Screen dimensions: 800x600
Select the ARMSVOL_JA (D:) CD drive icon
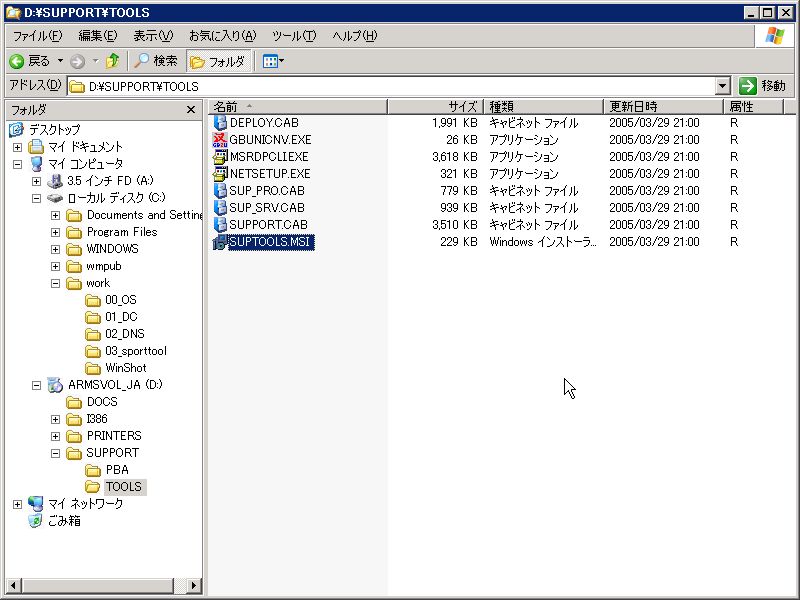pos(55,385)
